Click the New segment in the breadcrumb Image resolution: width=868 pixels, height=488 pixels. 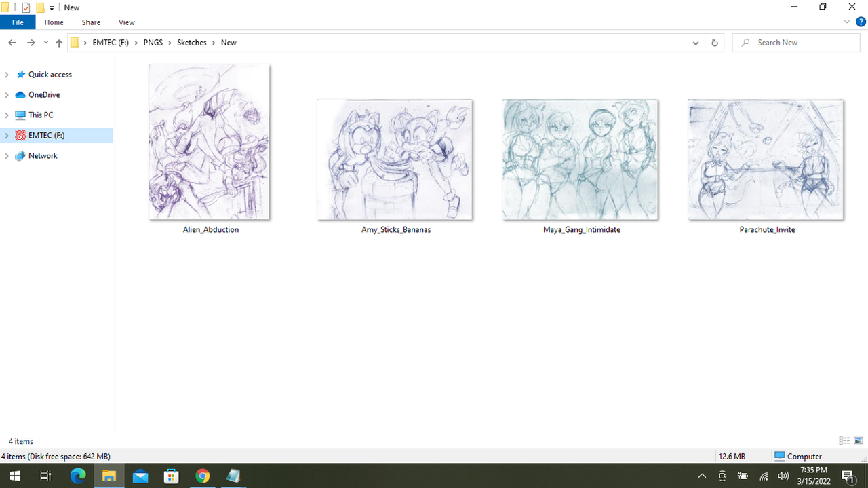(229, 43)
